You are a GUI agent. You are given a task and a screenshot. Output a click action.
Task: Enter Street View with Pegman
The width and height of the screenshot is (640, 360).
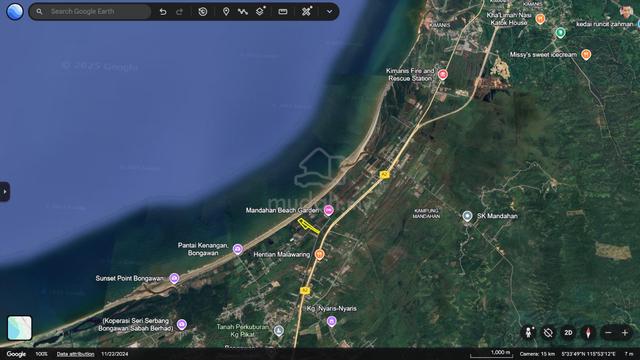(x=529, y=333)
